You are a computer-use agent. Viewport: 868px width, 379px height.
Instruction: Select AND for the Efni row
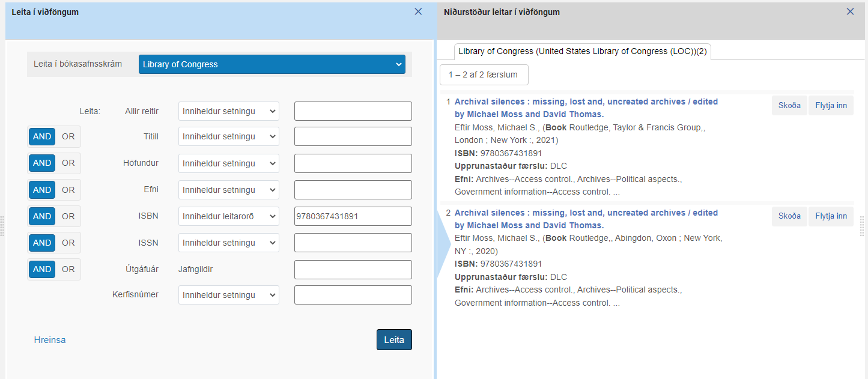pyautogui.click(x=42, y=190)
